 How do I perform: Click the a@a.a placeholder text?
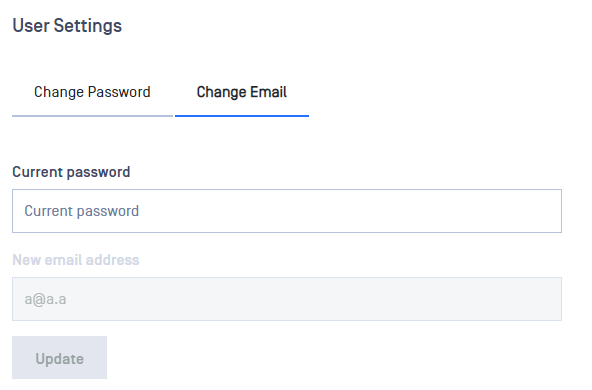pos(45,299)
